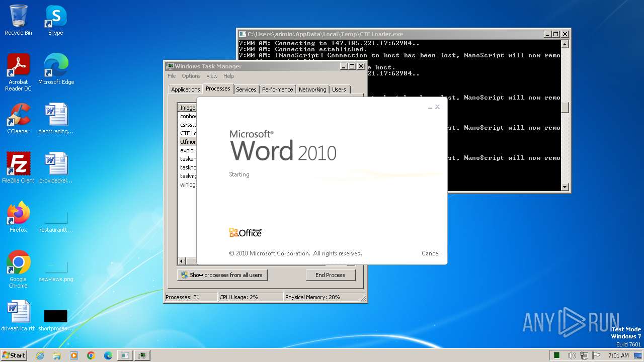
Task: Open Edge from the taskbar
Action: click(x=108, y=355)
